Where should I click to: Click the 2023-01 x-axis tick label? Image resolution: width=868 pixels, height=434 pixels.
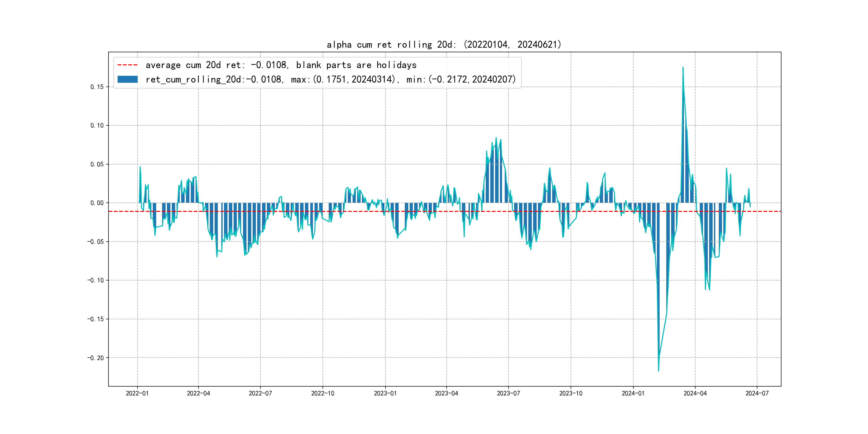(385, 393)
